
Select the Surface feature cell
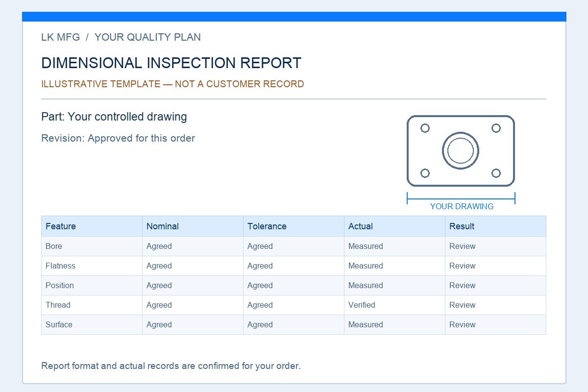(x=92, y=325)
